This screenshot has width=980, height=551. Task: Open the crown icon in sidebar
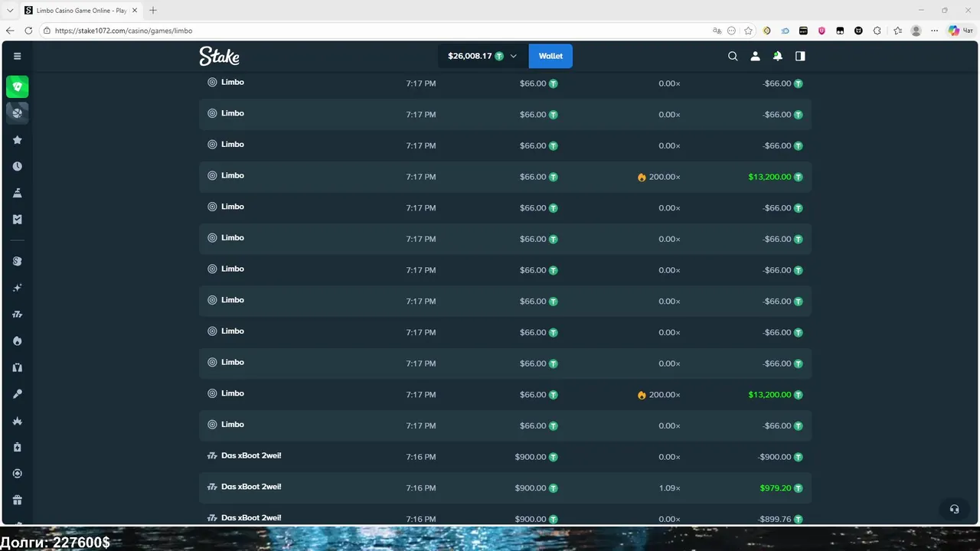[x=18, y=421]
